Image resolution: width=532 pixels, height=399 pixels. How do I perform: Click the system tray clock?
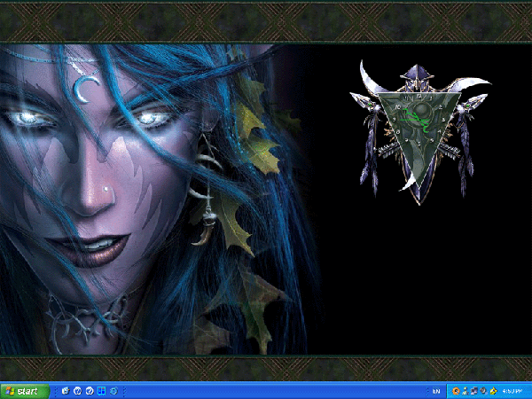[x=512, y=392]
